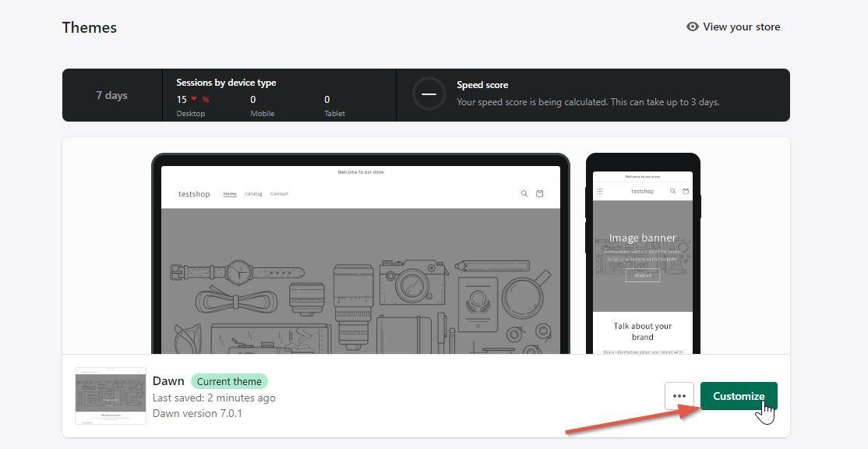Click the cart icon in the mobile preview header

pyautogui.click(x=686, y=191)
